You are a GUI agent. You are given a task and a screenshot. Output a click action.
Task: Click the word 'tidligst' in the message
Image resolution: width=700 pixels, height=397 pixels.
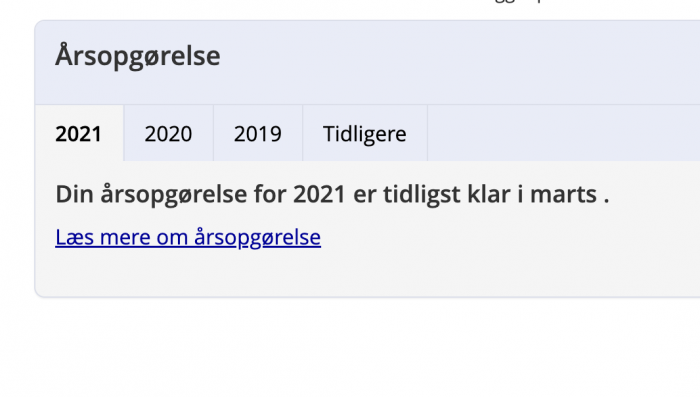pos(421,195)
